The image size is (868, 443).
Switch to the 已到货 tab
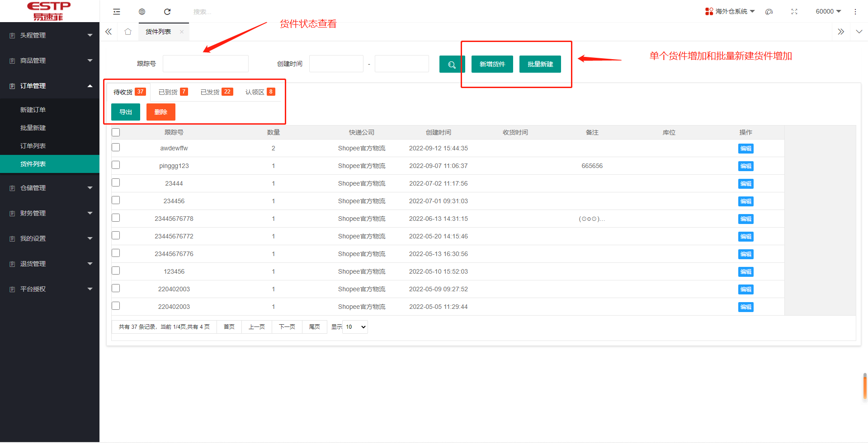coord(172,92)
